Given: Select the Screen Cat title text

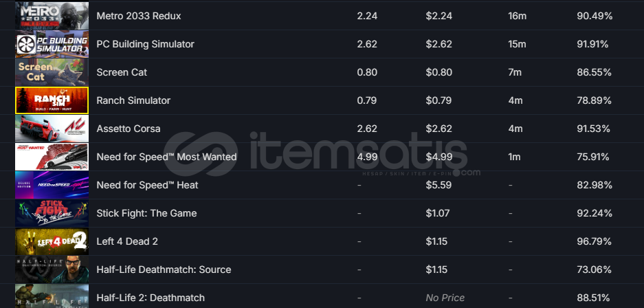Looking at the screenshot, I should 122,72.
